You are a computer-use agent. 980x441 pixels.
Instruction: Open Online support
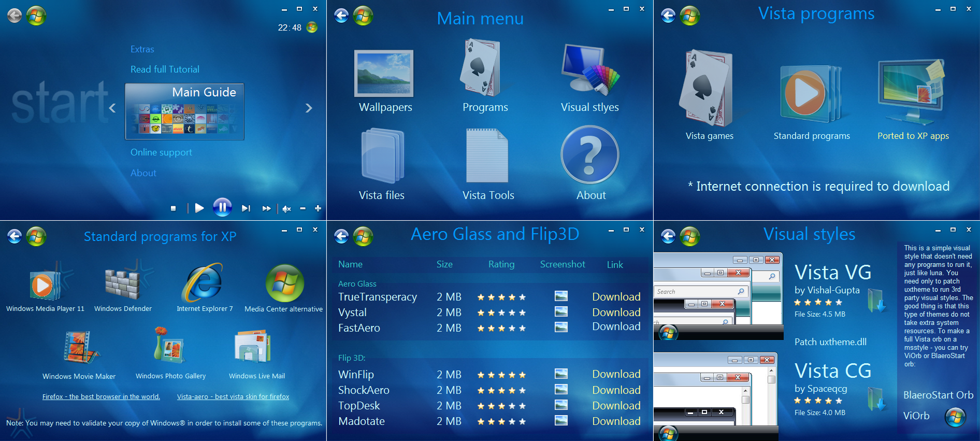pos(161,152)
